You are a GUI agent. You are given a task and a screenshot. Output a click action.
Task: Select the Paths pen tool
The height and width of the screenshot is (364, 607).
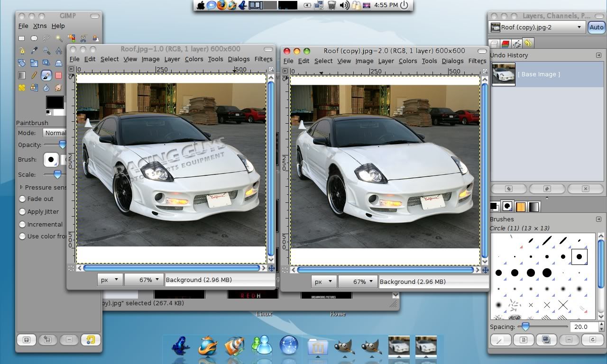pyautogui.click(x=22, y=51)
